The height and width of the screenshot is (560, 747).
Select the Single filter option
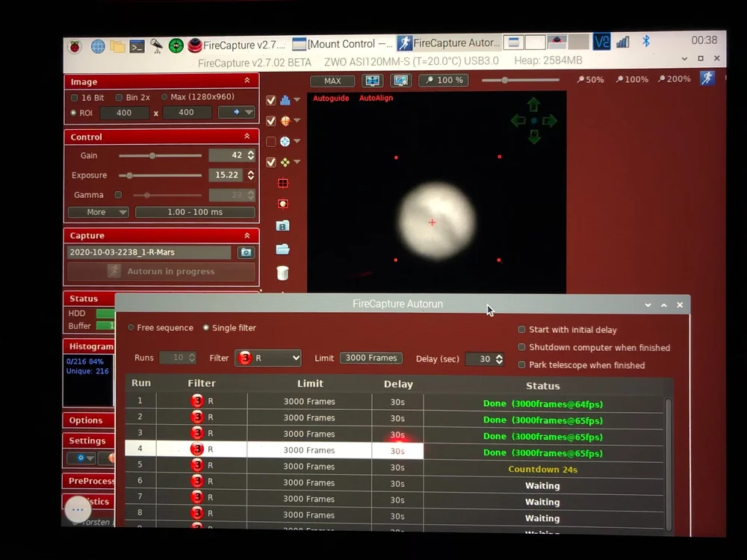206,328
